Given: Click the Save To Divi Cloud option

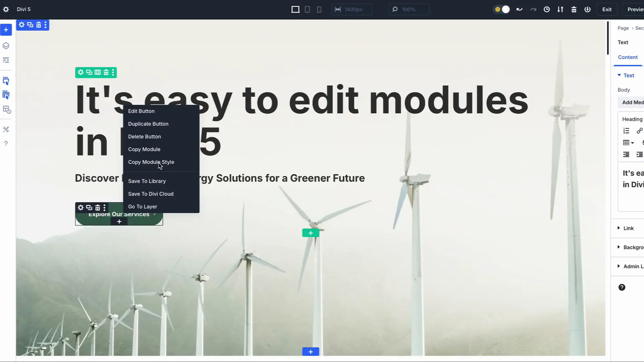Looking at the screenshot, I should [x=151, y=194].
